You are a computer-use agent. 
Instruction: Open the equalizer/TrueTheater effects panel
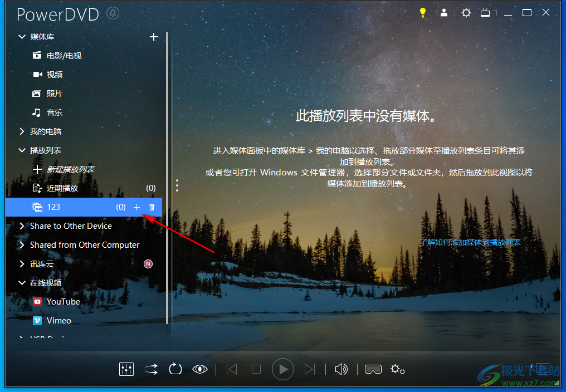[x=126, y=369]
